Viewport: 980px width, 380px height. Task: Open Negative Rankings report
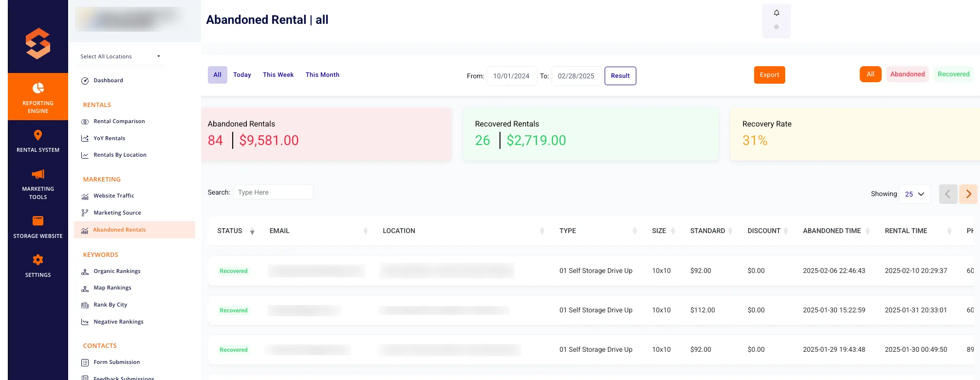(x=118, y=322)
